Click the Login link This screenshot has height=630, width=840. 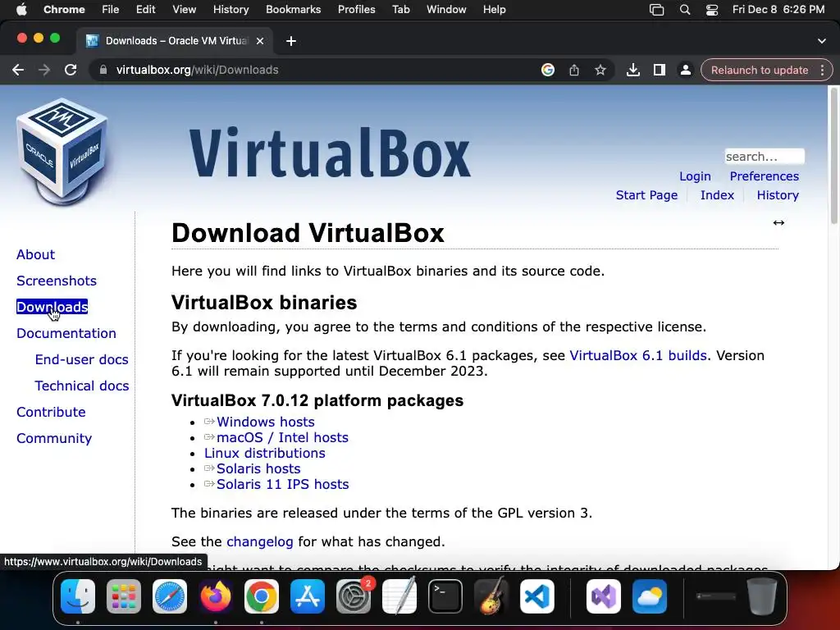tap(695, 176)
